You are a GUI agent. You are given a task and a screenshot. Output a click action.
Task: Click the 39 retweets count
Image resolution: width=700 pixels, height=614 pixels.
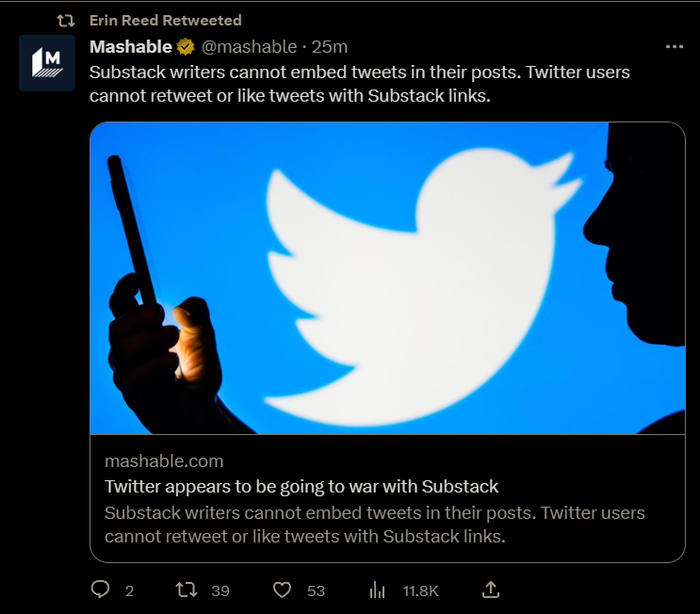point(220,590)
